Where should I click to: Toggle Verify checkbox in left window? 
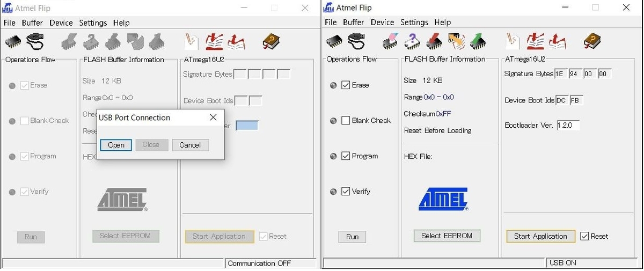(x=24, y=192)
